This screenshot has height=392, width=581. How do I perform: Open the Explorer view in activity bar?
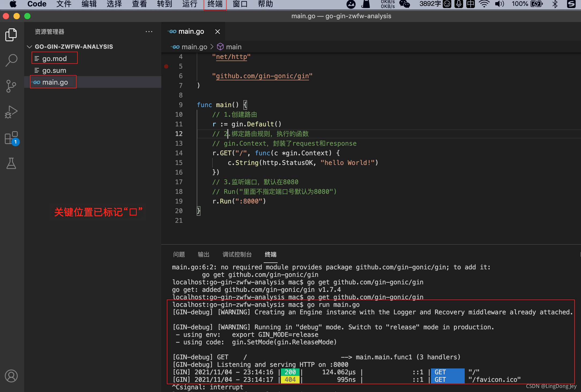click(x=11, y=35)
